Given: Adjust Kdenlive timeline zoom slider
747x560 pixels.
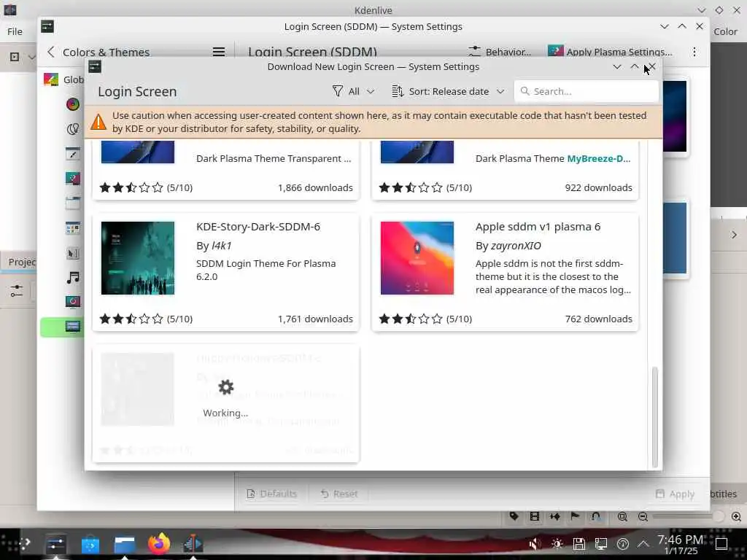Looking at the screenshot, I should pos(689,516).
